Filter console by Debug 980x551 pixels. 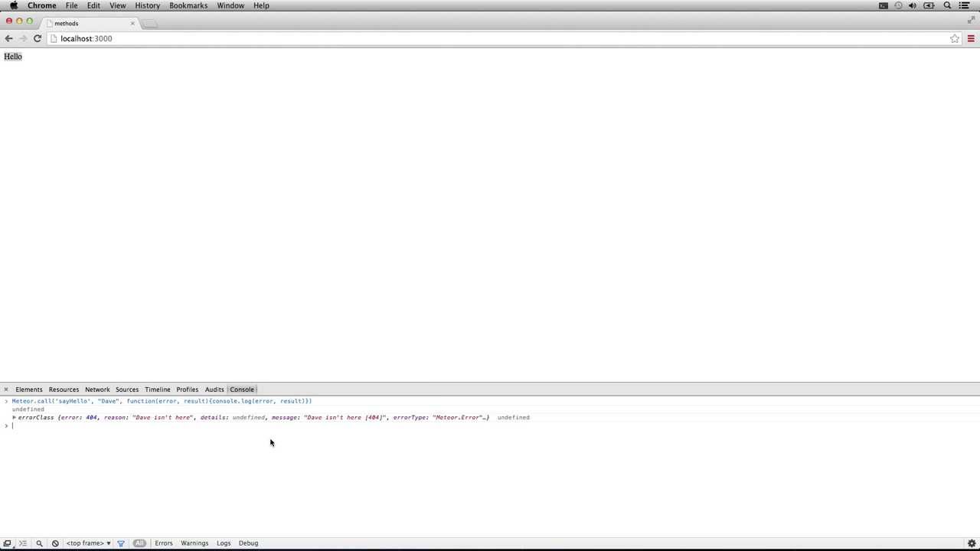[248, 543]
